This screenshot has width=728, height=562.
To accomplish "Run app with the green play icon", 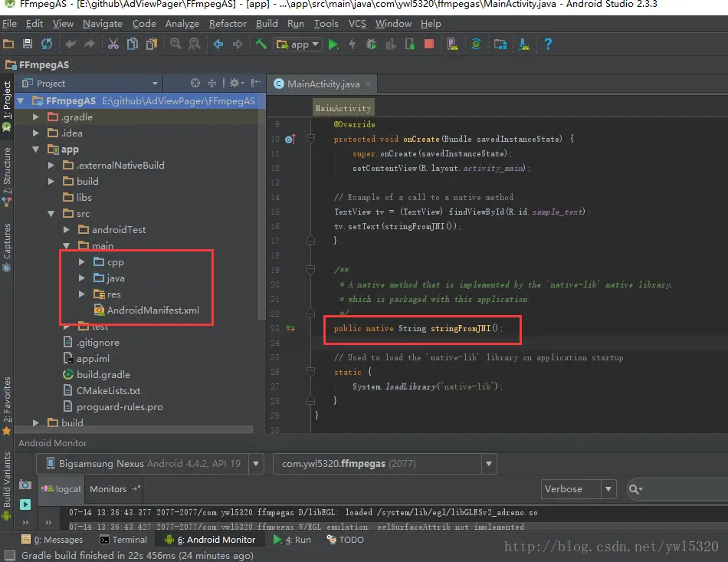I will coord(333,44).
